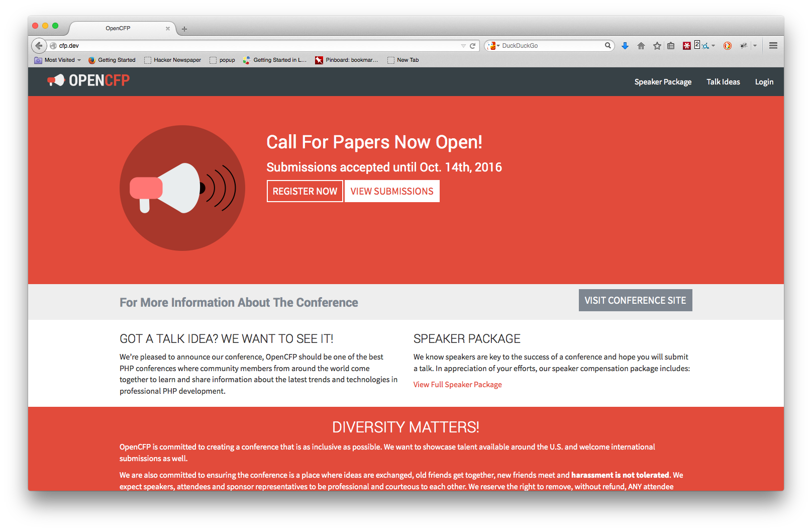
Task: Click the REGISTER NOW button
Action: pos(305,191)
